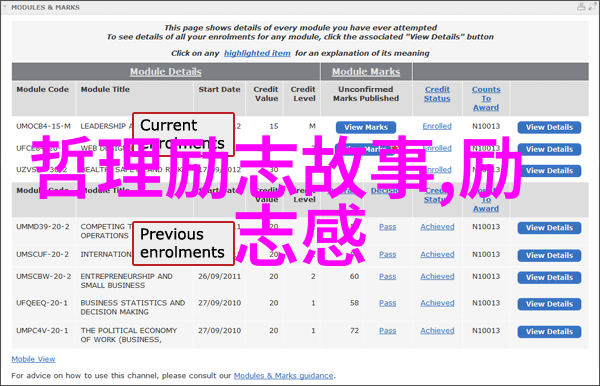Open the Mobile View link

[33, 359]
